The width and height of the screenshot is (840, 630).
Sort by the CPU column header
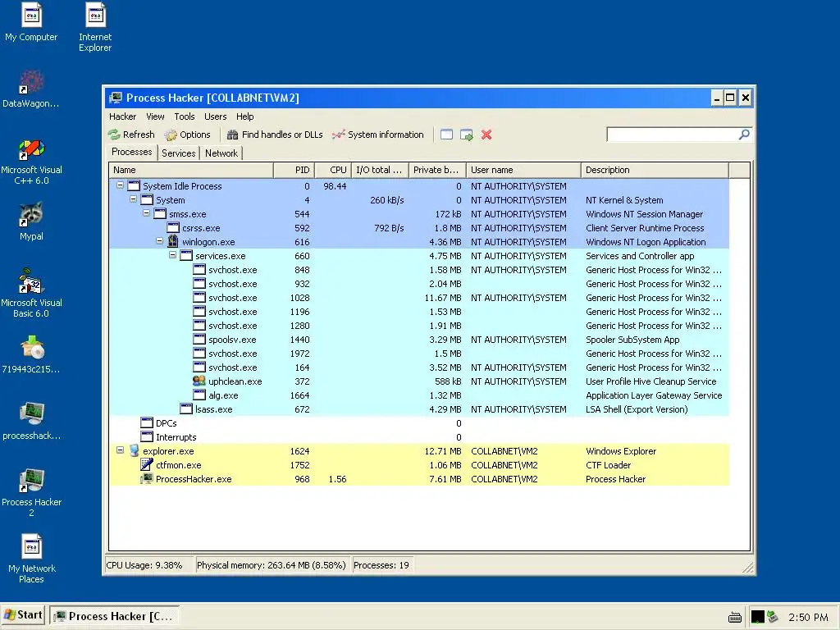(333, 170)
